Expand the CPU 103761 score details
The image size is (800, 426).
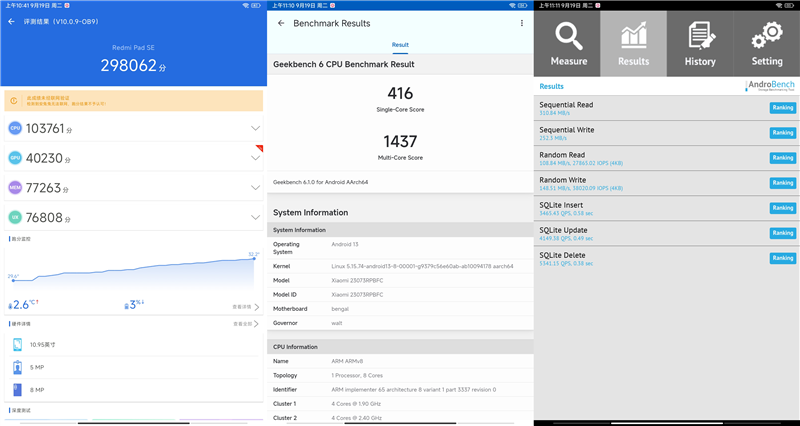(x=255, y=128)
